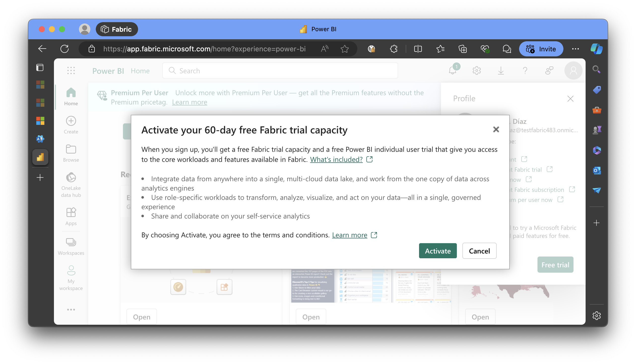This screenshot has height=364, width=636.
Task: Open the What's included? link
Action: coord(336,159)
